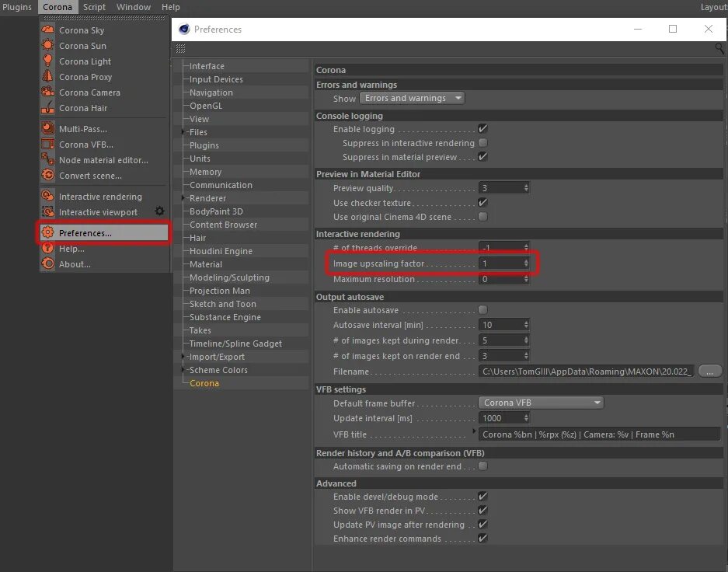Open the Corona menu
The width and height of the screenshot is (728, 572).
pos(57,7)
